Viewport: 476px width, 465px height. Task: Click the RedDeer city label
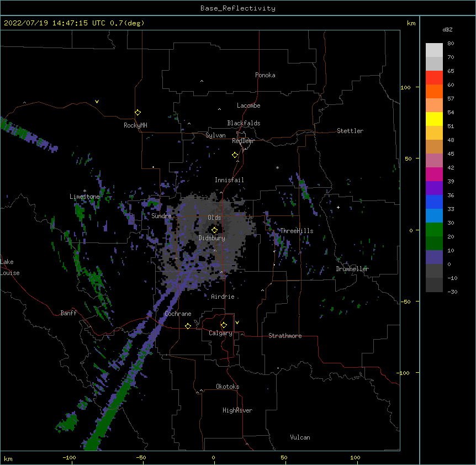(243, 141)
